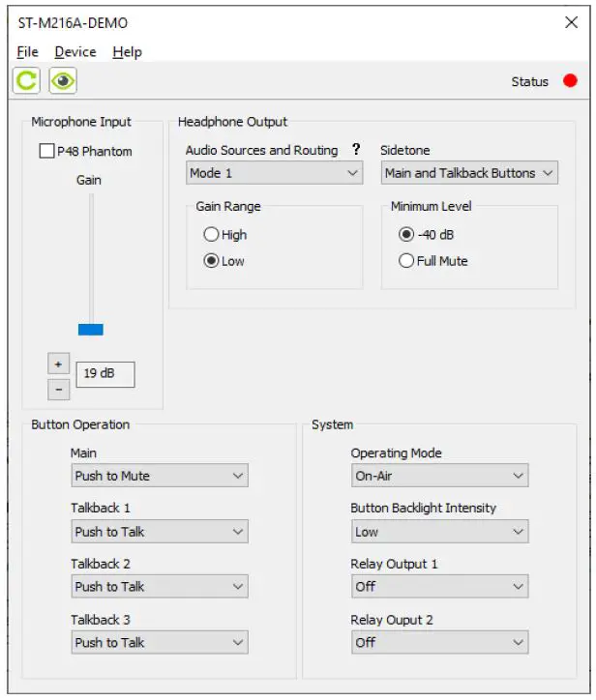Click the red Status indicator

[570, 81]
